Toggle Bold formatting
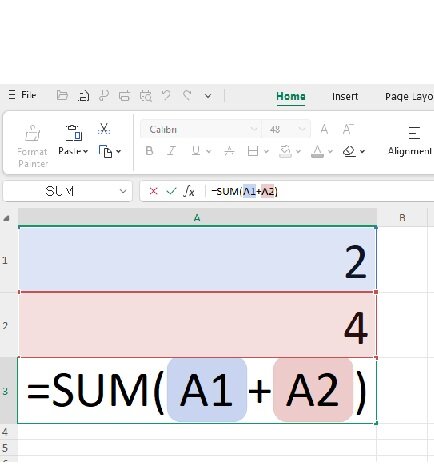Screen dimensions: 434x467 point(149,151)
